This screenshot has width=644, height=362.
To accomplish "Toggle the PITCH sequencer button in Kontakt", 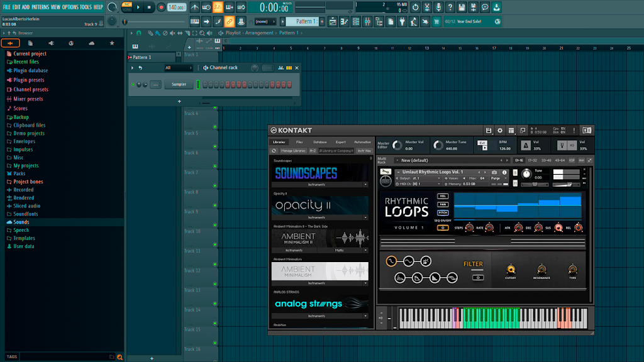I will pyautogui.click(x=443, y=212).
